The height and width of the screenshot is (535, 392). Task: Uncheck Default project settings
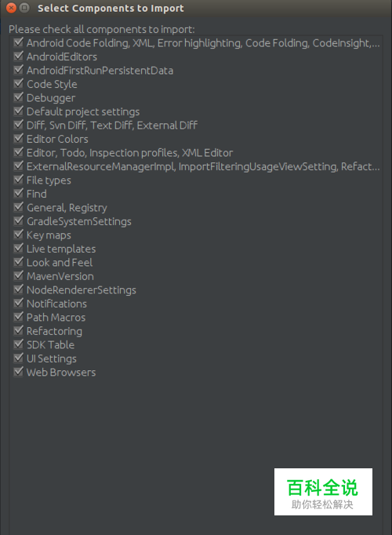coord(18,111)
